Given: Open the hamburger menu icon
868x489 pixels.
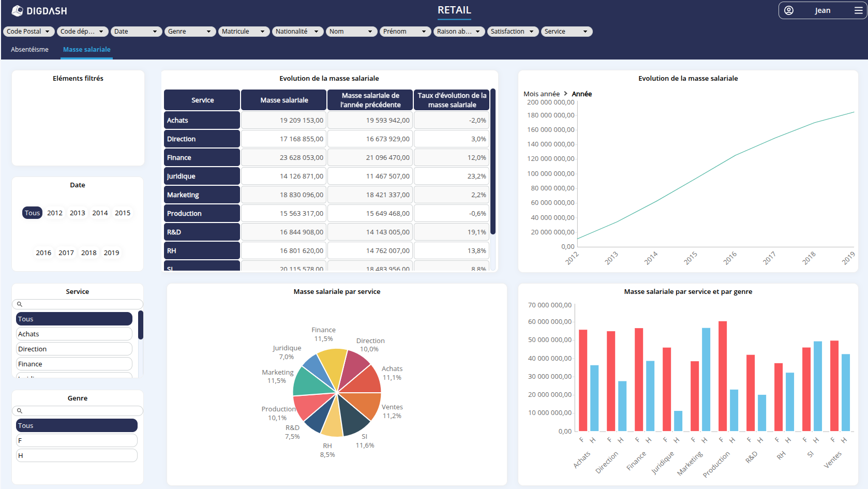Looking at the screenshot, I should pos(858,10).
